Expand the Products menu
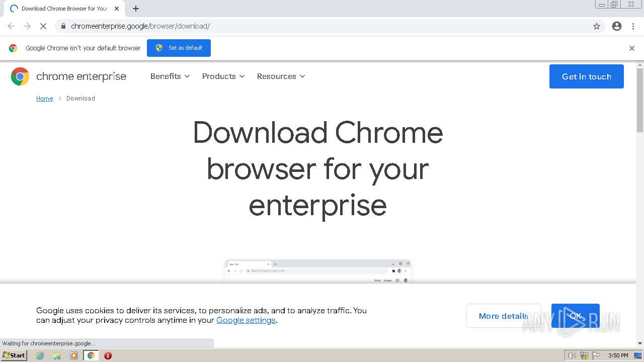 223,76
